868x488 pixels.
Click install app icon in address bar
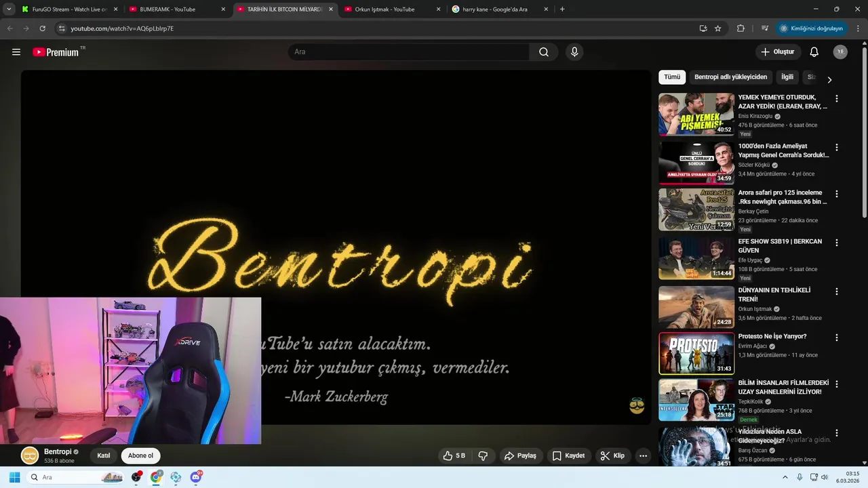[703, 28]
